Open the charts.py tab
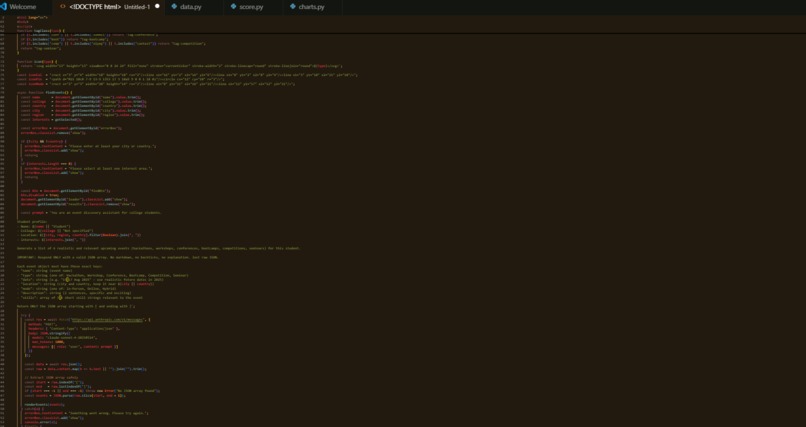 point(312,7)
